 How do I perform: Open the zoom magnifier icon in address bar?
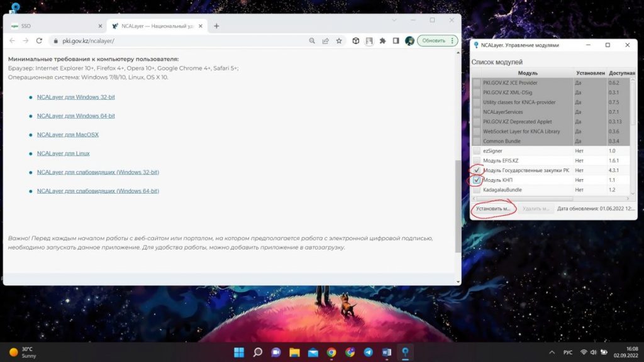tap(312, 41)
